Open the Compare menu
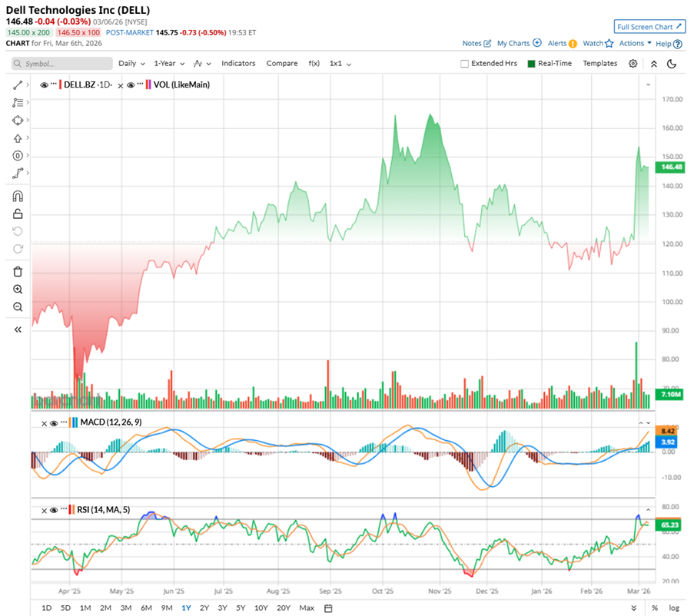Viewport: 694px width, 616px height. [282, 63]
